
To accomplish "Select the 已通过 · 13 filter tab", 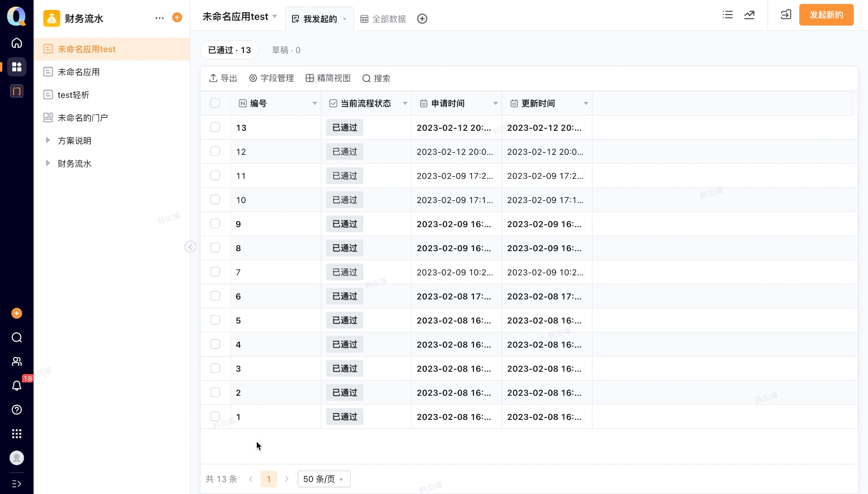I will pos(229,50).
